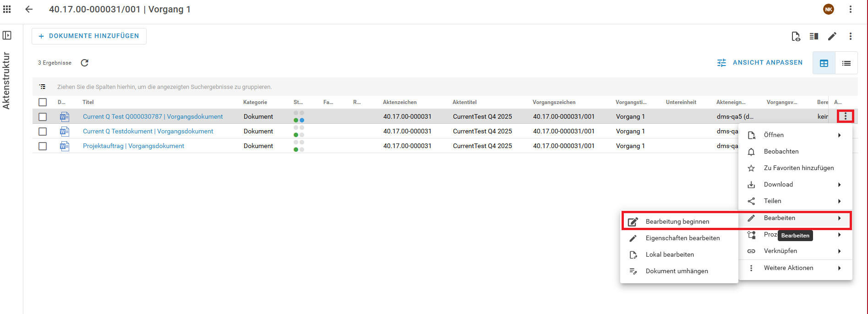868x314 pixels.
Task: Toggle the select-all header checkbox
Action: (43, 102)
